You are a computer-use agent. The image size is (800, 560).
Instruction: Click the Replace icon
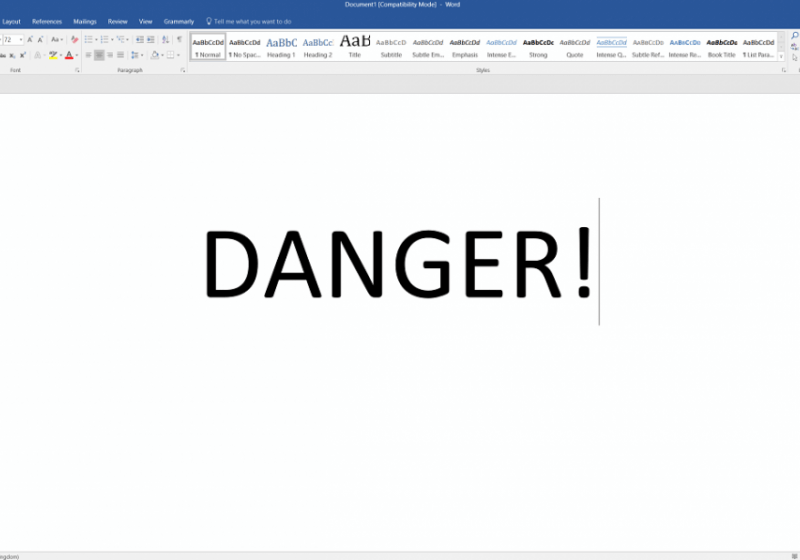pos(795,47)
